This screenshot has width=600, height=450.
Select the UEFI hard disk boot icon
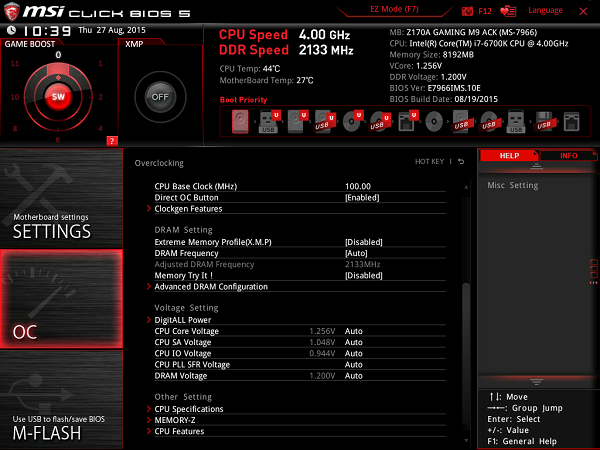(x=298, y=122)
